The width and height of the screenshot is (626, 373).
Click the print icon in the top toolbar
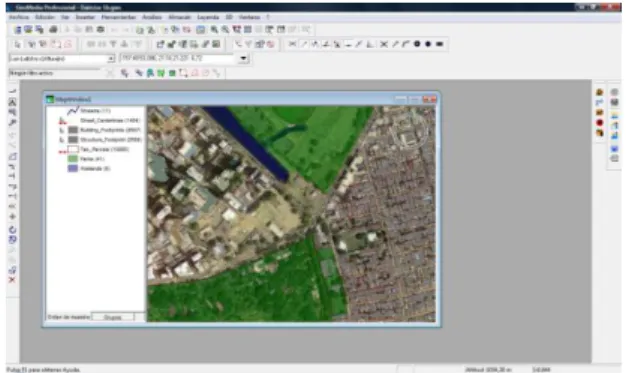click(x=53, y=29)
